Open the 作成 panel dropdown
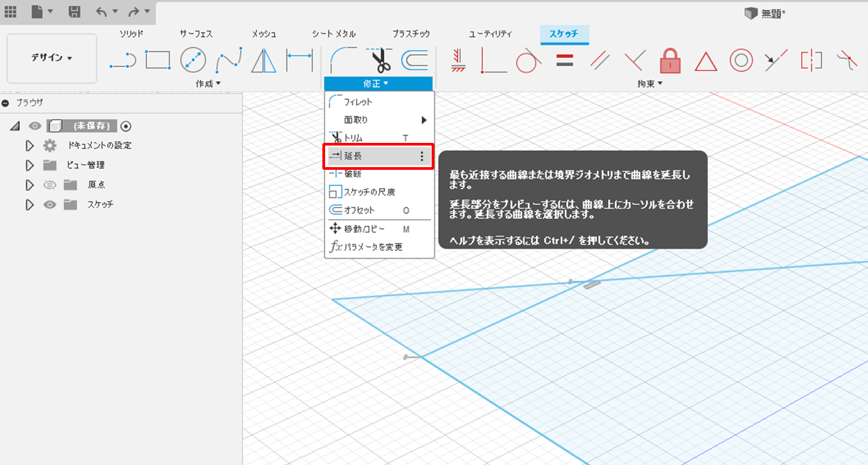 [208, 84]
